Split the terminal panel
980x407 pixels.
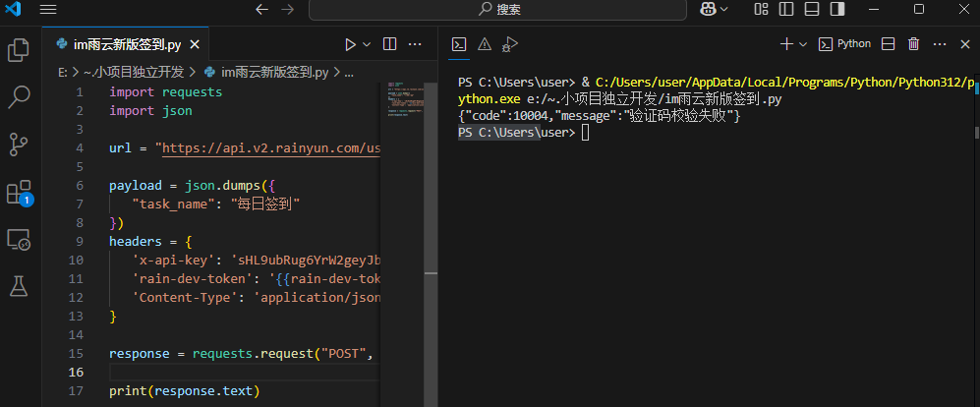pos(888,44)
